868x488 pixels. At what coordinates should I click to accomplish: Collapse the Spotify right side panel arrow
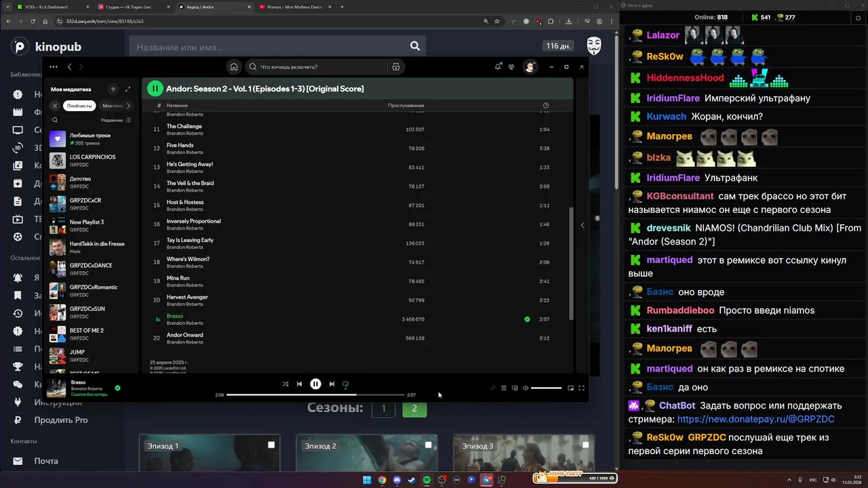point(582,225)
